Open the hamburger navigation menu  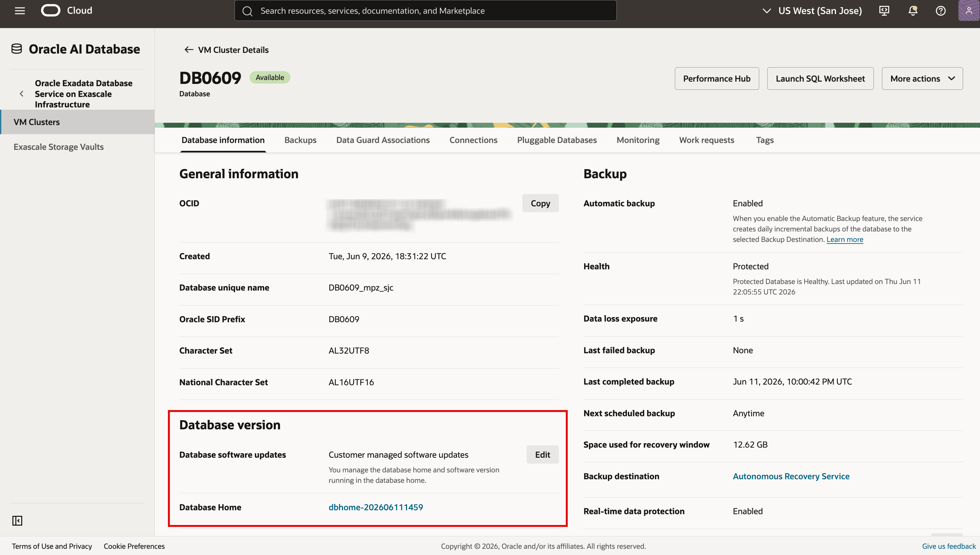(x=20, y=11)
